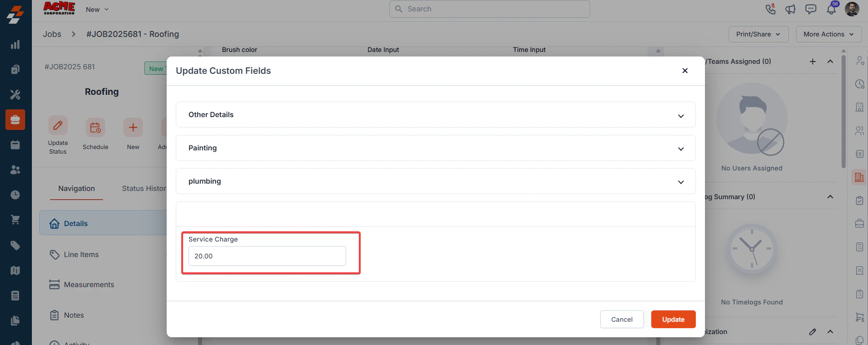
Task: Focus the top Search box
Action: coord(490,9)
